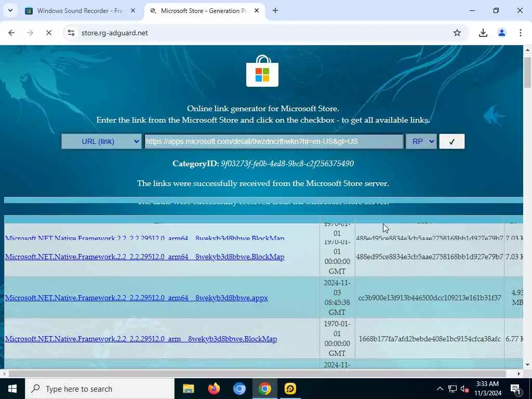
Task: Open the tab search dropdown arrow
Action: coord(10,10)
